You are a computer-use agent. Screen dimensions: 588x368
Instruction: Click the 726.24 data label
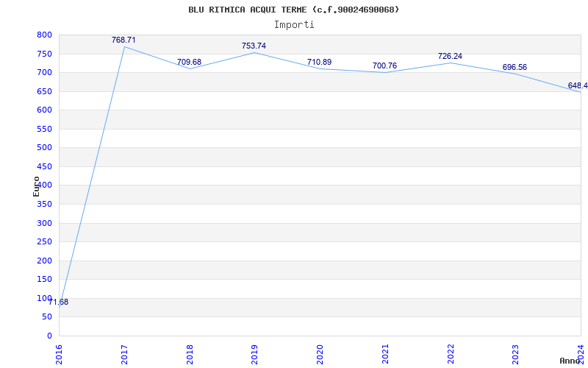click(450, 57)
